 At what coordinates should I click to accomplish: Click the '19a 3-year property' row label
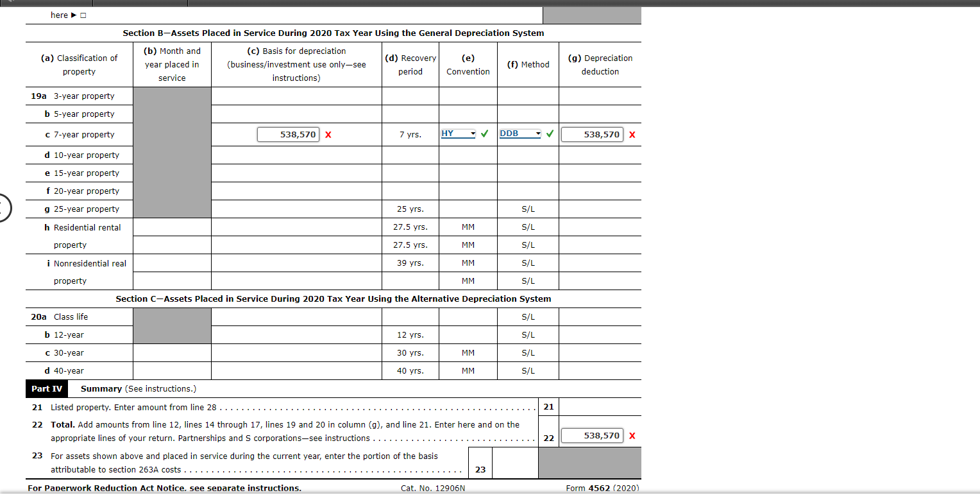coord(73,96)
